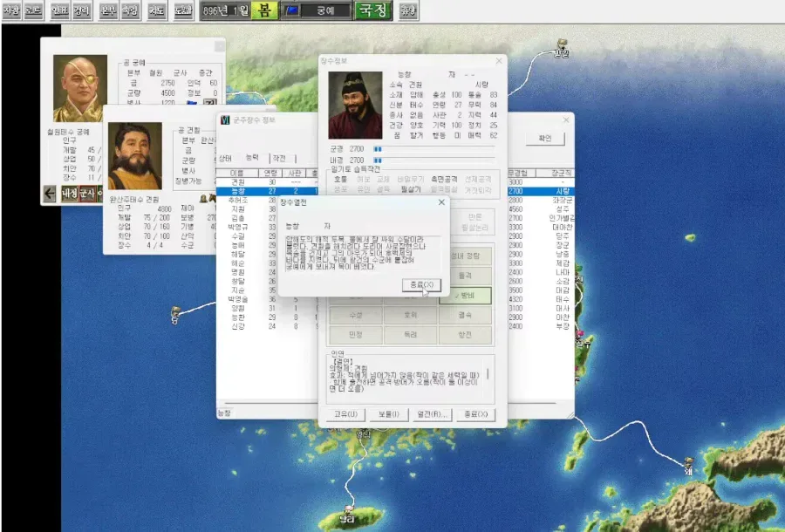Sort list by the 이름 column header

click(237, 174)
